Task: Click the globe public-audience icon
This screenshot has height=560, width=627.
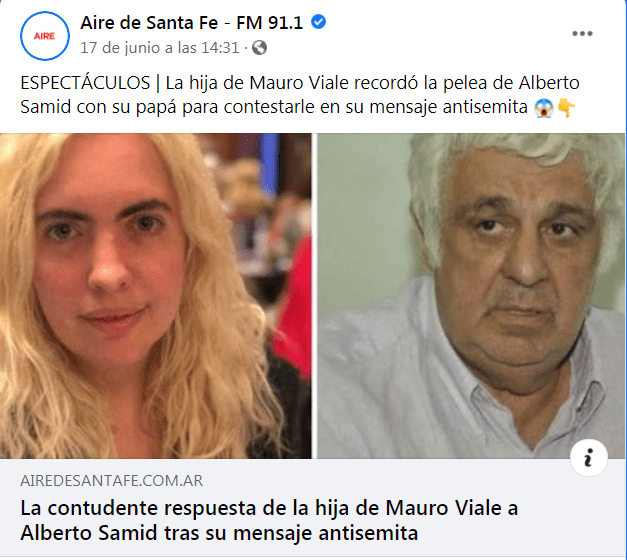Action: (x=260, y=48)
